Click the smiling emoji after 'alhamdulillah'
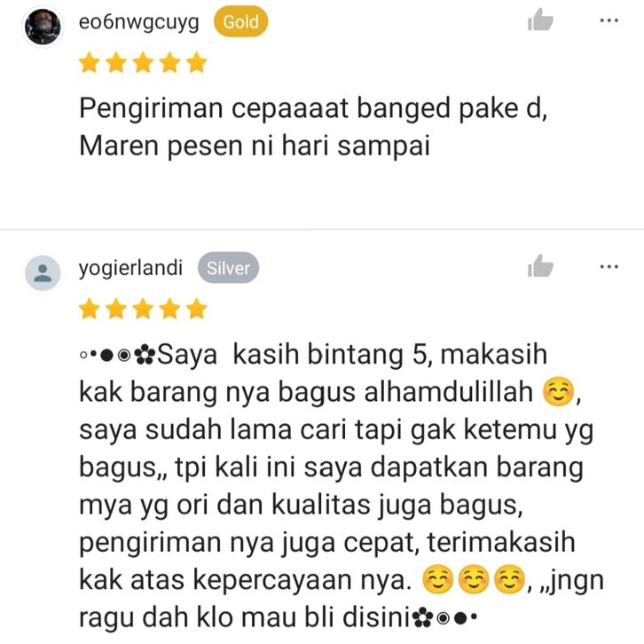The width and height of the screenshot is (644, 644). 558,392
